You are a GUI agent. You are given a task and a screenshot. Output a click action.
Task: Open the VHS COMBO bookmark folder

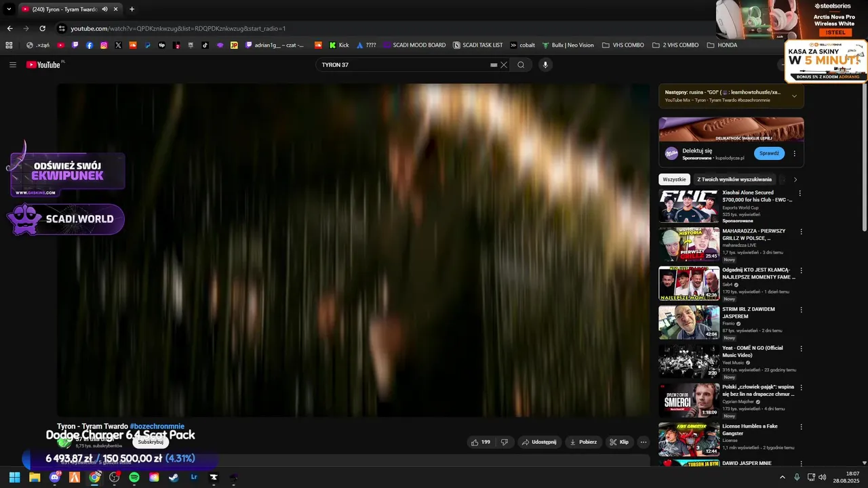[x=623, y=45]
